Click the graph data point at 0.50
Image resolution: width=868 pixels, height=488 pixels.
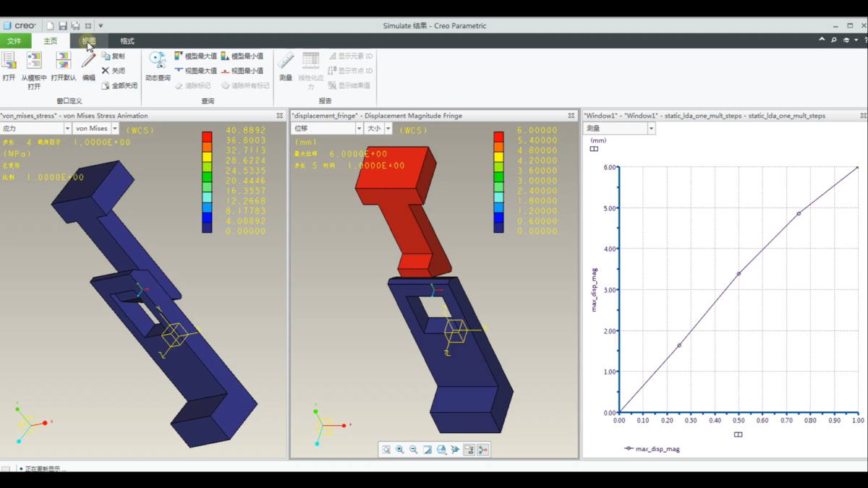[x=739, y=273]
